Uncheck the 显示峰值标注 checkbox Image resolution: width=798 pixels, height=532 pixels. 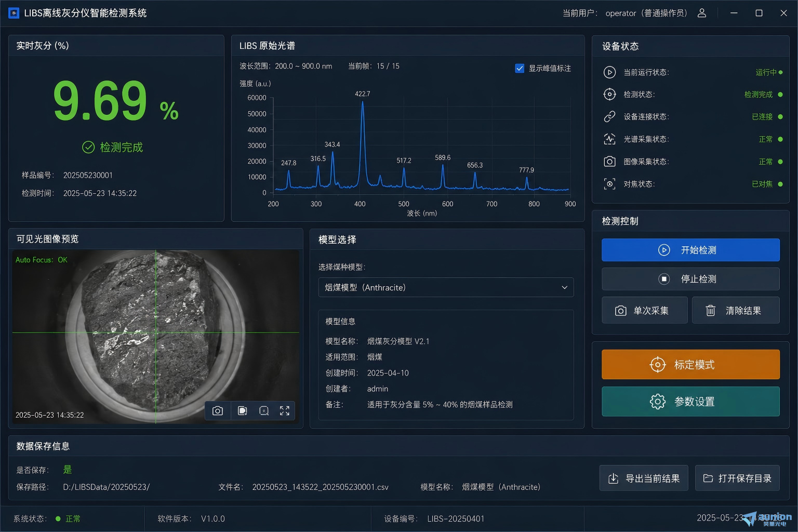[520, 68]
